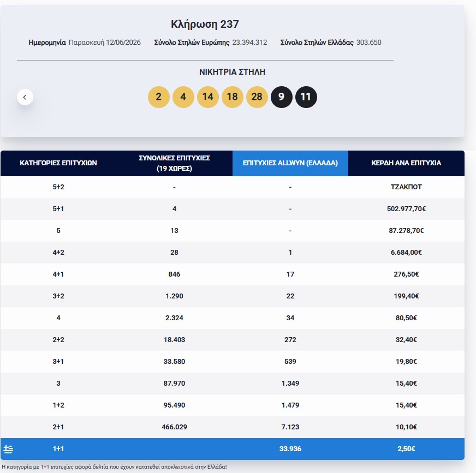The image size is (476, 473).
Task: Select yellow winning number ball 28
Action: pyautogui.click(x=257, y=97)
